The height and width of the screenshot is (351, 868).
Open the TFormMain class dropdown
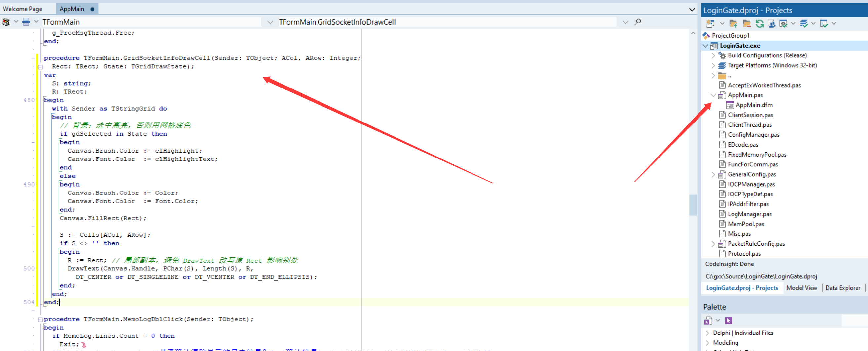point(270,22)
